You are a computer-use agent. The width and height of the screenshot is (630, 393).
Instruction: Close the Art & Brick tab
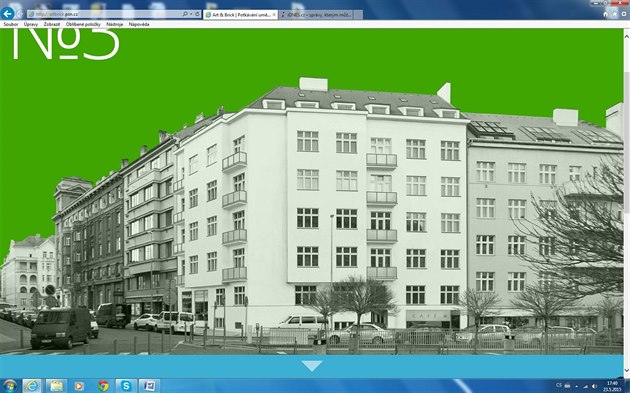tap(274, 15)
